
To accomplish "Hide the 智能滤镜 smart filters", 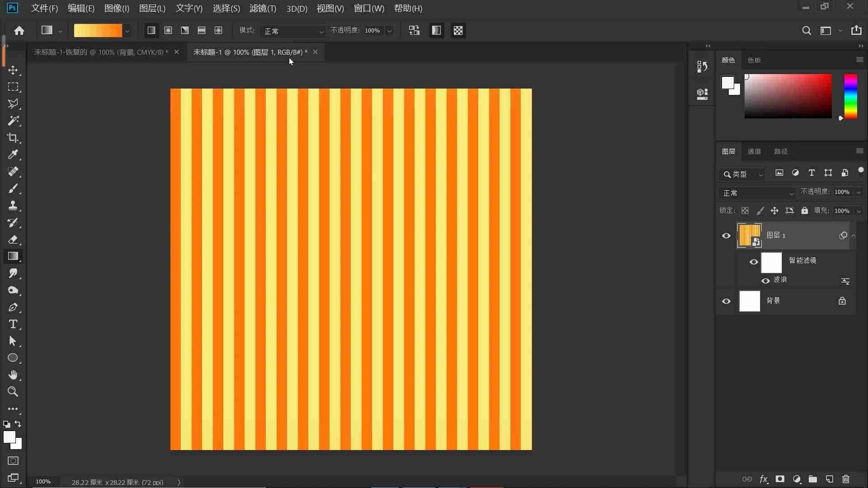I will [754, 262].
